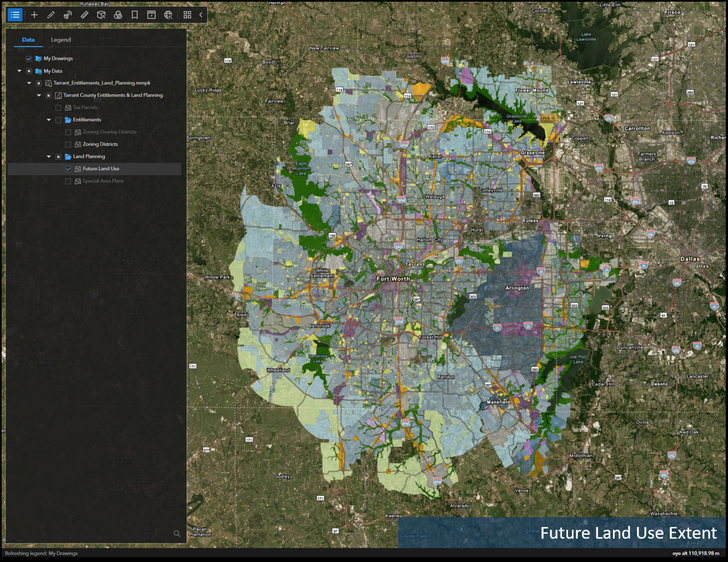
Task: Check the Tax Parcels layer
Action: (x=58, y=107)
